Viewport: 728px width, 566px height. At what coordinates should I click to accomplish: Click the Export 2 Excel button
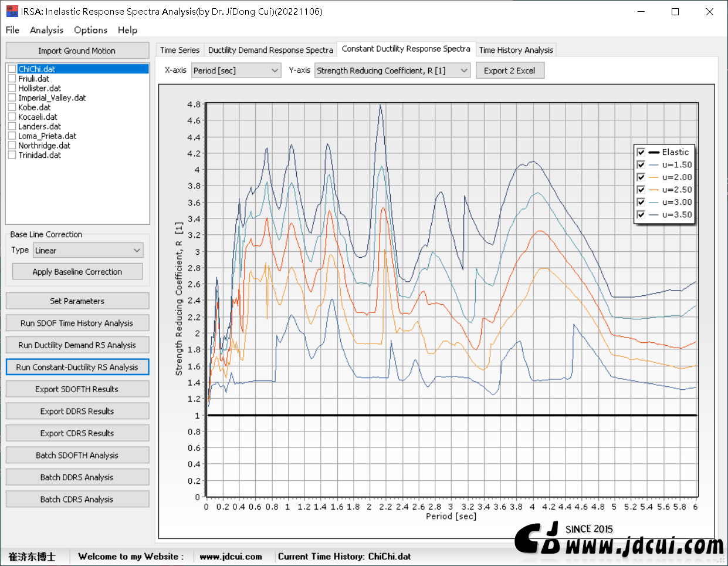510,70
